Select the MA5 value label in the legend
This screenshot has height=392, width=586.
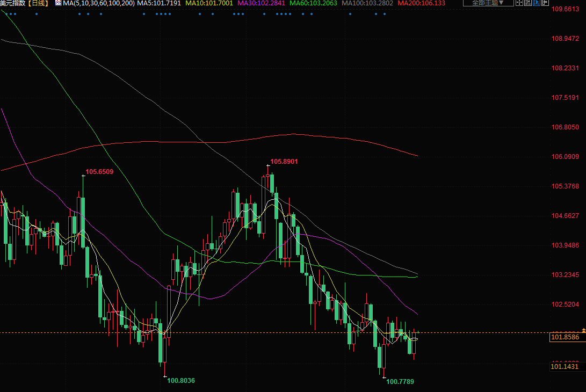coord(158,3)
